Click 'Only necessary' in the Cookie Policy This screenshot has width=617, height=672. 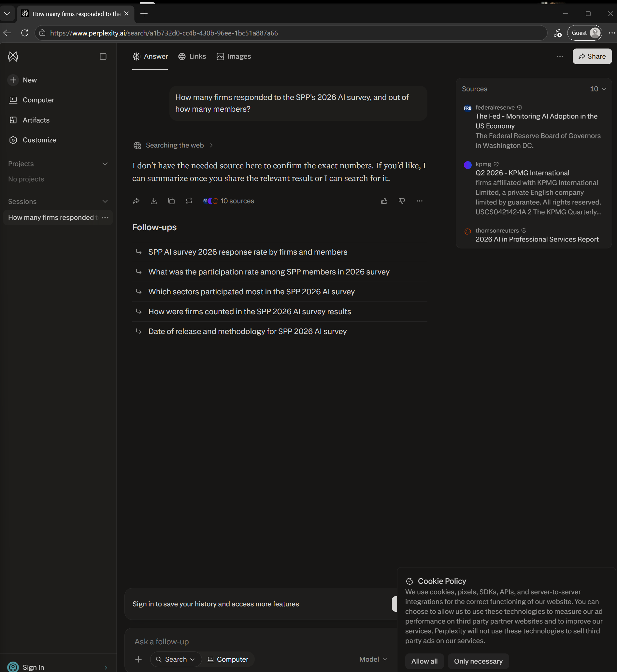click(478, 661)
